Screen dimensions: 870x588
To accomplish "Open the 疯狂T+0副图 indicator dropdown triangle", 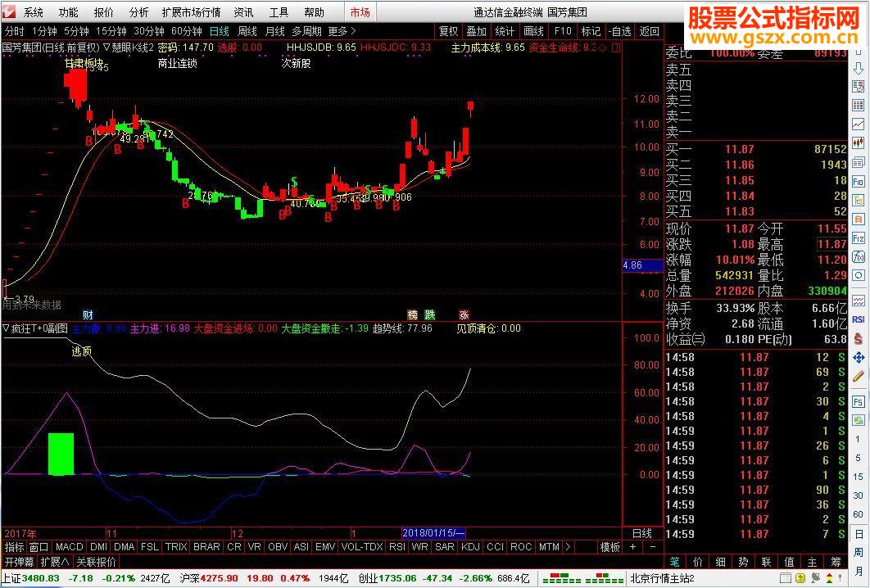I will coord(6,328).
